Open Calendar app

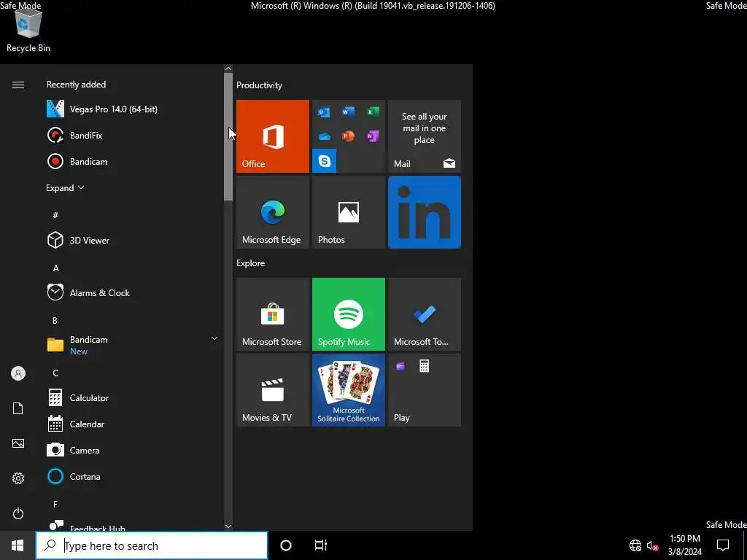132,424
